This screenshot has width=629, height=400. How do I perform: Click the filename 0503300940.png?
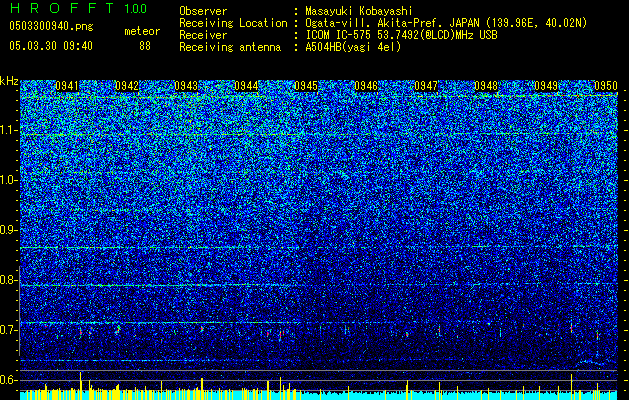point(51,26)
